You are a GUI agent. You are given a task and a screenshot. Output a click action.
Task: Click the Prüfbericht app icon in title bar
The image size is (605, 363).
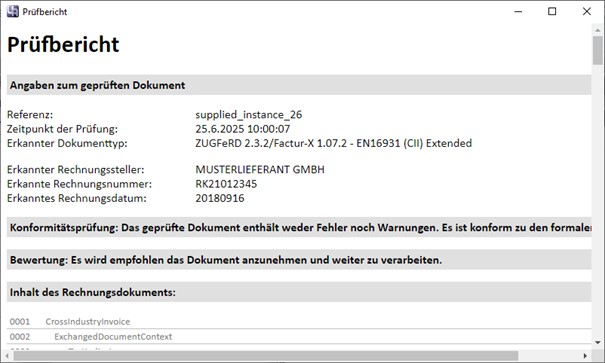pyautogui.click(x=12, y=12)
